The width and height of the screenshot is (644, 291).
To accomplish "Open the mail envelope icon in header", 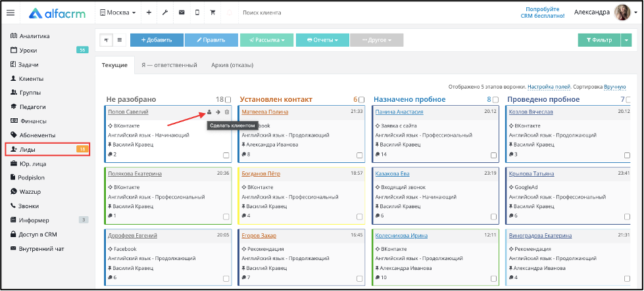I will pyautogui.click(x=182, y=12).
